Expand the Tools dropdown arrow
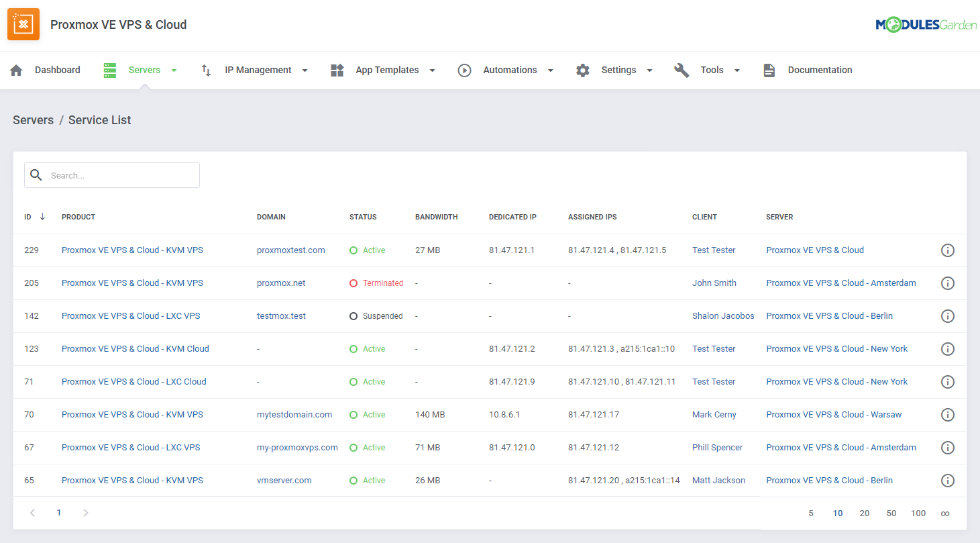 point(737,70)
